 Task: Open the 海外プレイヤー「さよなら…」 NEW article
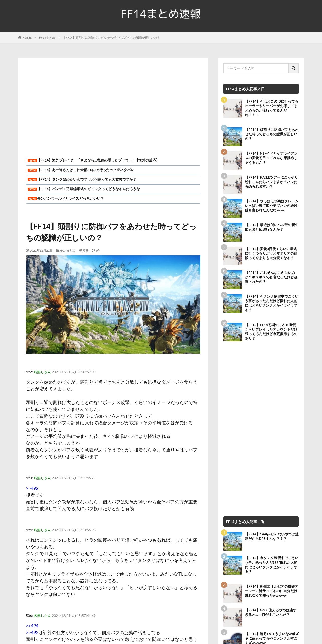pyautogui.click(x=98, y=160)
